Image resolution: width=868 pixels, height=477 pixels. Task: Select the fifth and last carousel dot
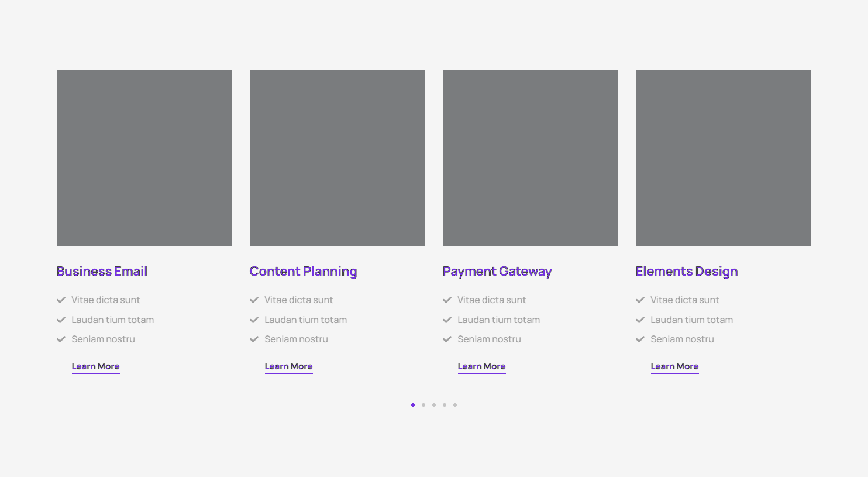click(x=455, y=405)
